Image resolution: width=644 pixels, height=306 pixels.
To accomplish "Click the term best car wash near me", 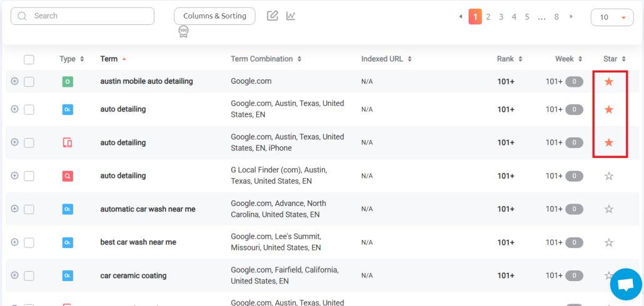I will click(x=138, y=242).
